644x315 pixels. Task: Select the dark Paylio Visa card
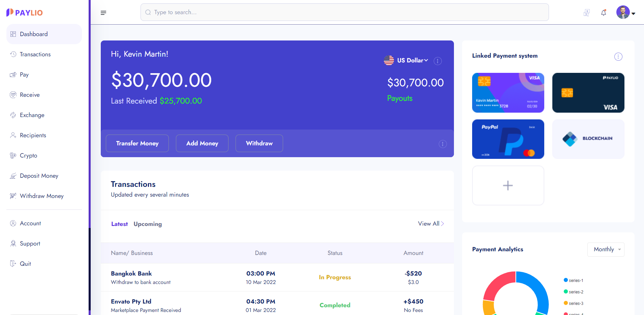click(588, 93)
